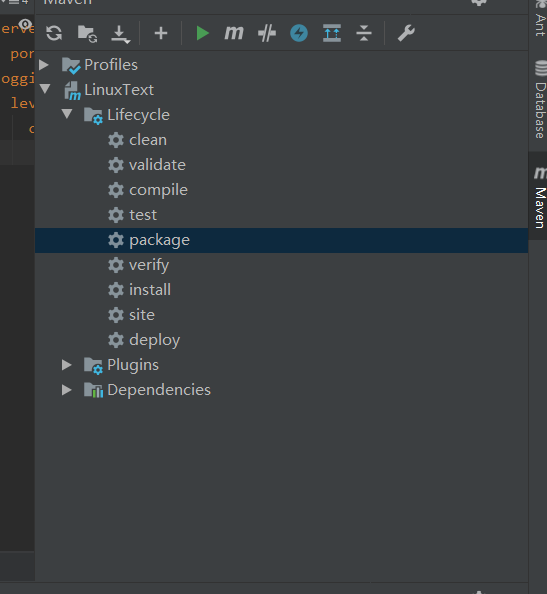
Task: Generate sources and update folders icon
Action: click(x=87, y=34)
